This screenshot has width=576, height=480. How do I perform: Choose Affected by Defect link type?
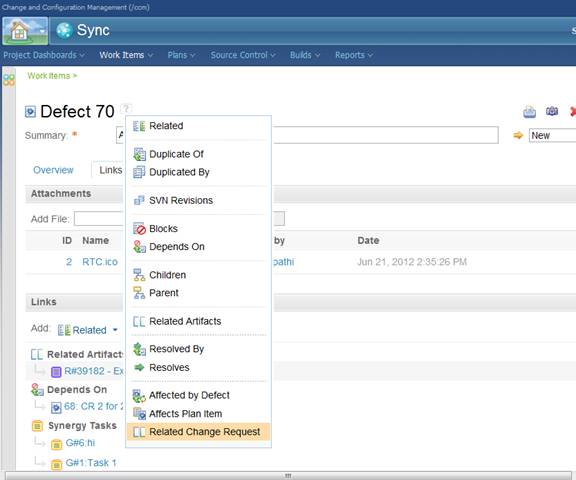198,395
